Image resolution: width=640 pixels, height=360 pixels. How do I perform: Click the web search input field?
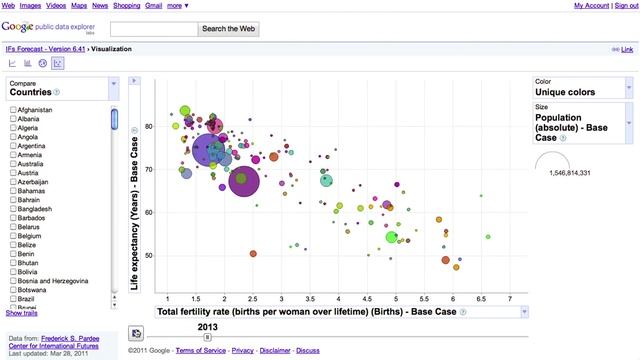(x=154, y=29)
